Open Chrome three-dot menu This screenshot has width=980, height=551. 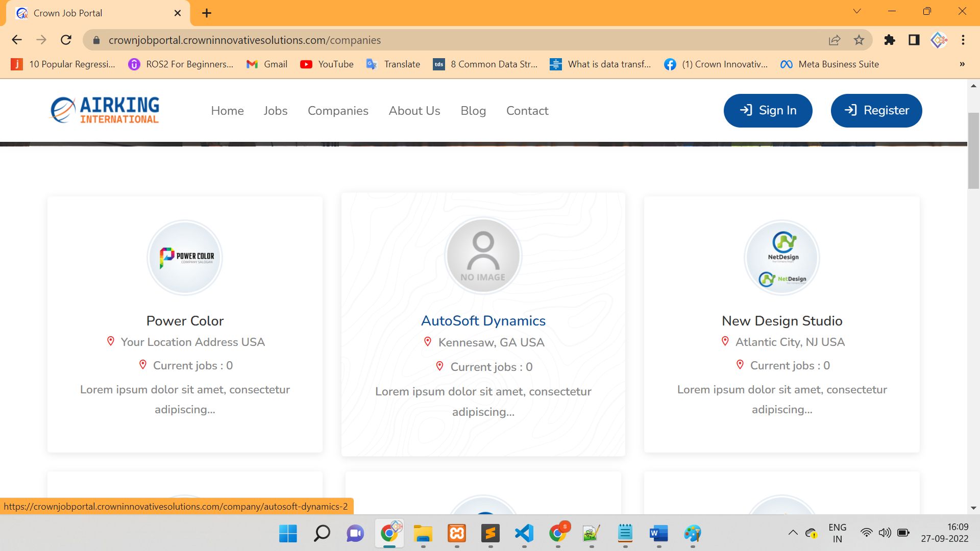(x=963, y=40)
